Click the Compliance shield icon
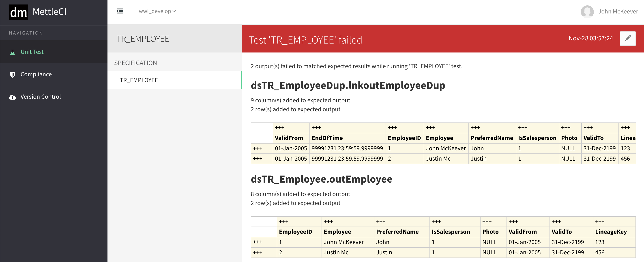 tap(13, 75)
